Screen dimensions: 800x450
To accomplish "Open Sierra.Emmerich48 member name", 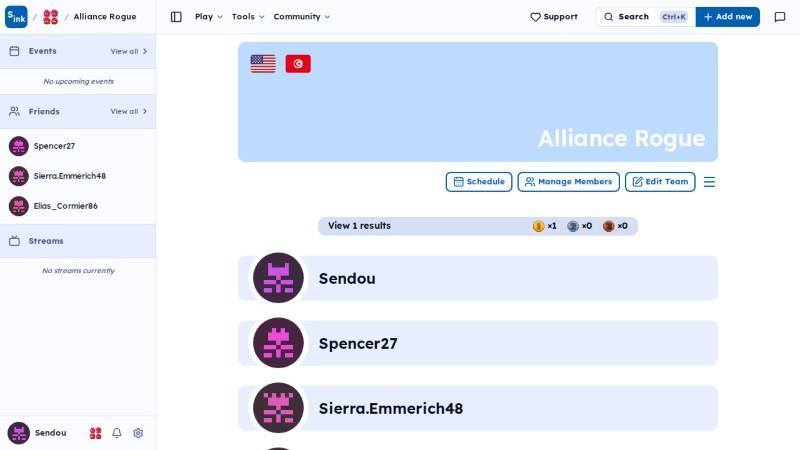I will point(391,408).
